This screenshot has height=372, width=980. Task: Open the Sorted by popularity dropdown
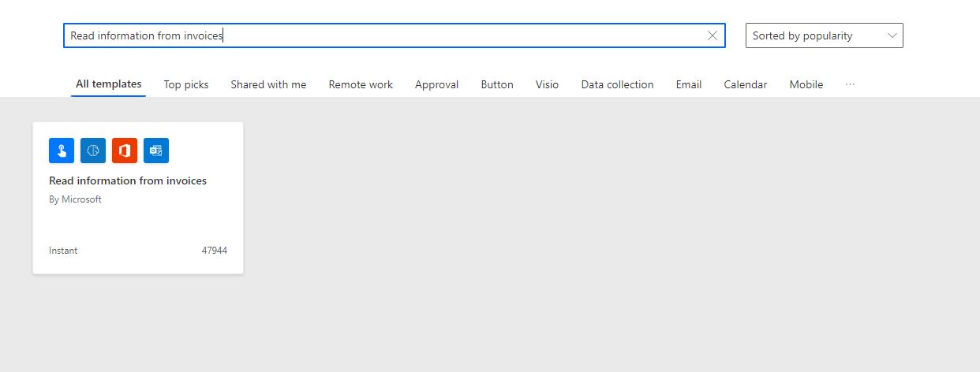[824, 35]
